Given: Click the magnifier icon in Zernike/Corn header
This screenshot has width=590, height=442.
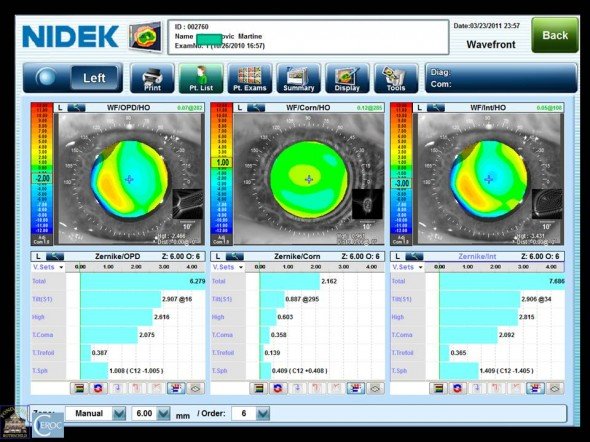Looking at the screenshot, I should [234, 257].
